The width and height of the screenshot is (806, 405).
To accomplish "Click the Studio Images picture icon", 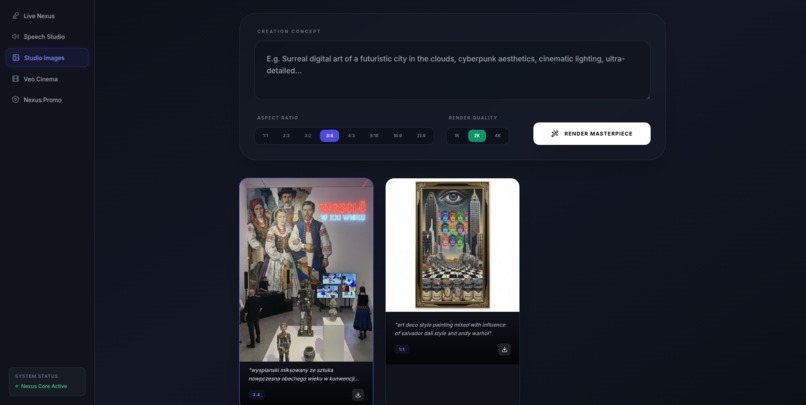I will coord(16,58).
